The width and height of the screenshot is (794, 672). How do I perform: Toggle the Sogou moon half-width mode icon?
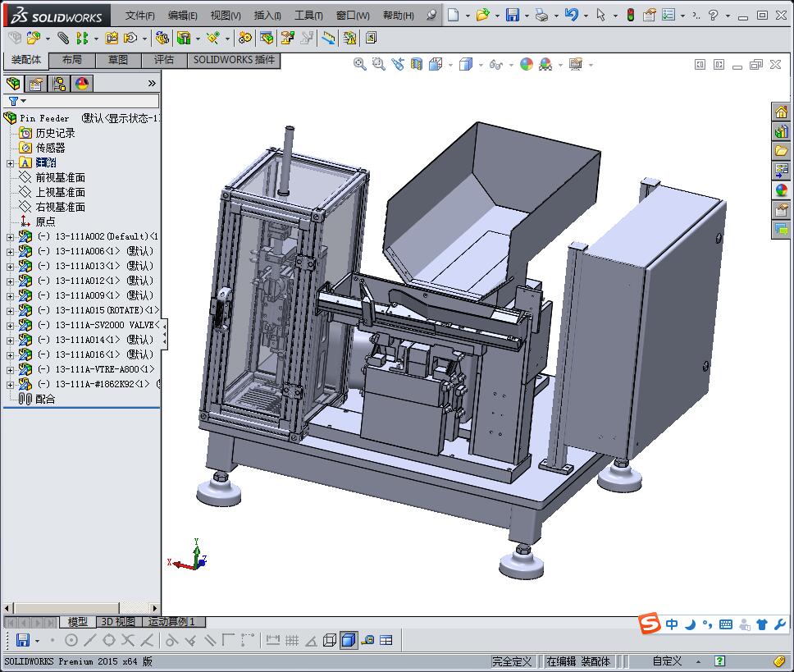tap(690, 624)
